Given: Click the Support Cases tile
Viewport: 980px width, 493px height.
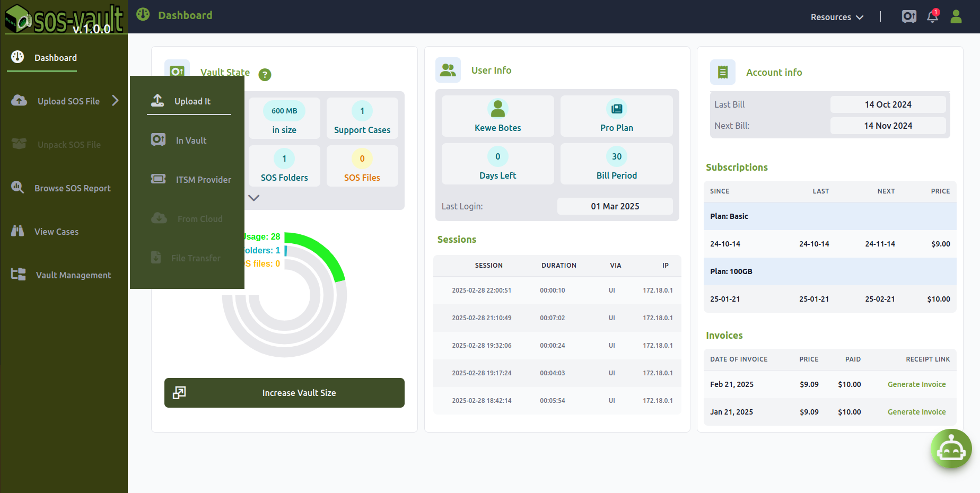Looking at the screenshot, I should 362,118.
